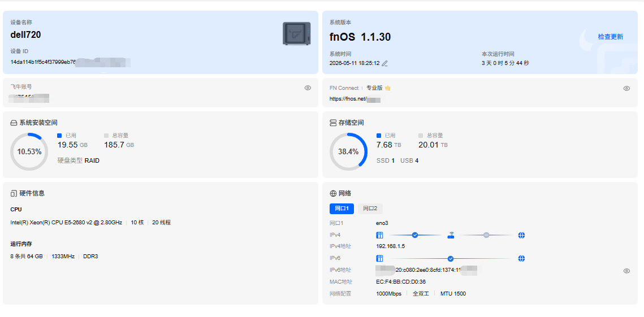Click the IPv4 address 192.168.1.5
The height and width of the screenshot is (317, 644).
pyautogui.click(x=391, y=246)
